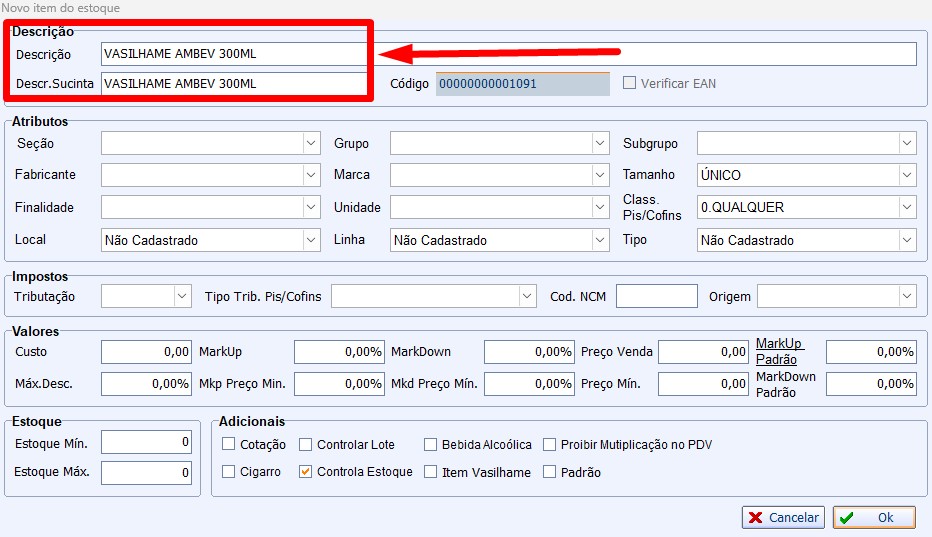Click the Descr.Sucinta text field

[234, 83]
